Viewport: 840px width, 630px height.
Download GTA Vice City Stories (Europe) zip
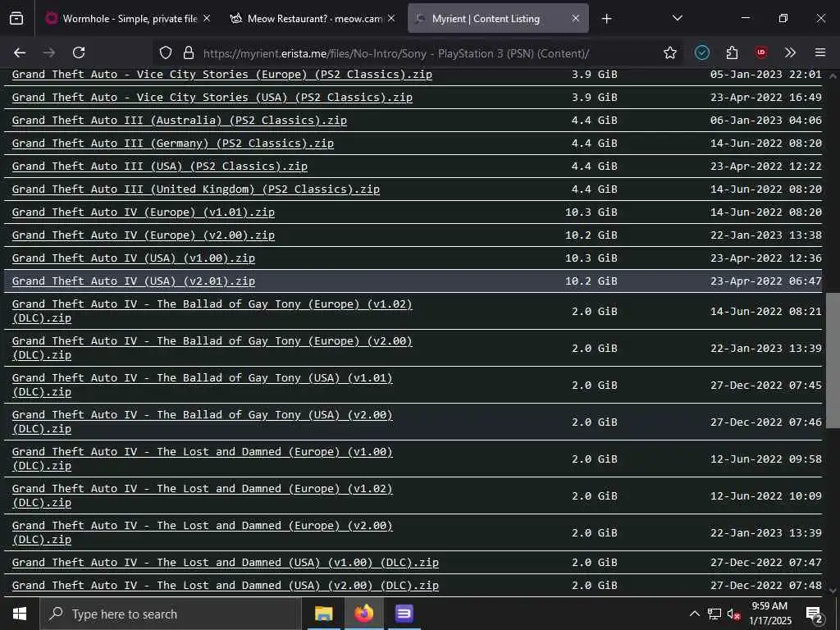pos(221,75)
